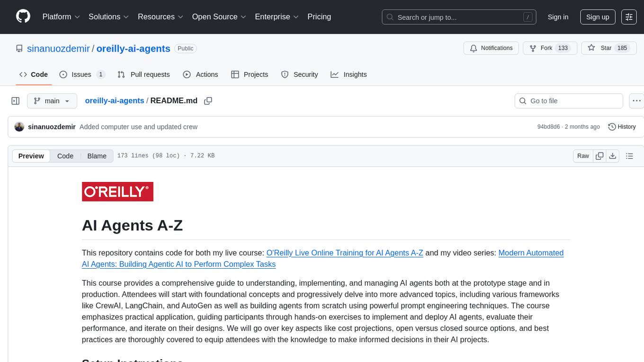644x362 pixels.
Task: Open more file actions ellipsis button
Action: [x=637, y=101]
